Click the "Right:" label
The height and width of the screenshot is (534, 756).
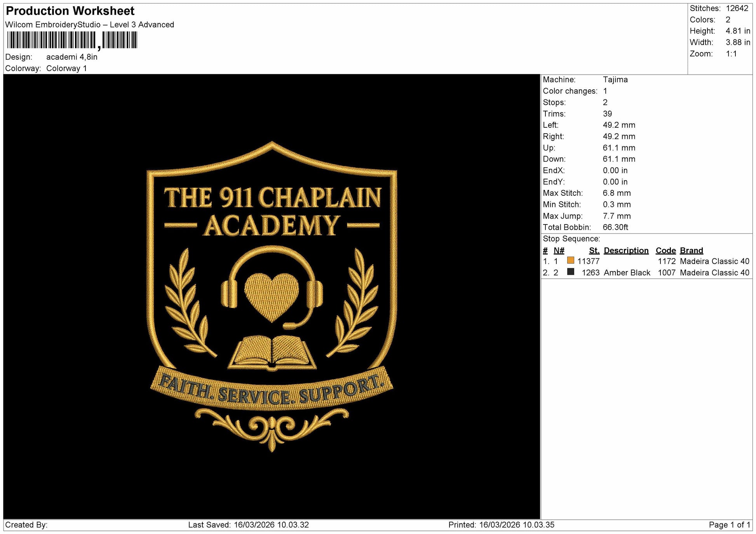[x=554, y=136]
